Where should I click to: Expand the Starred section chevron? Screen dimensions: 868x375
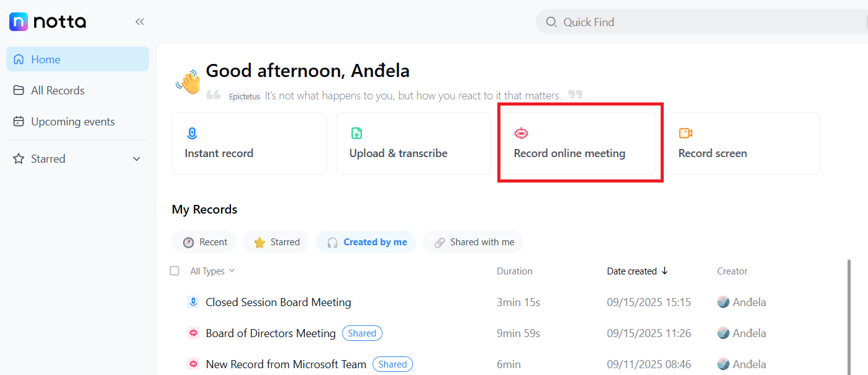click(x=137, y=159)
